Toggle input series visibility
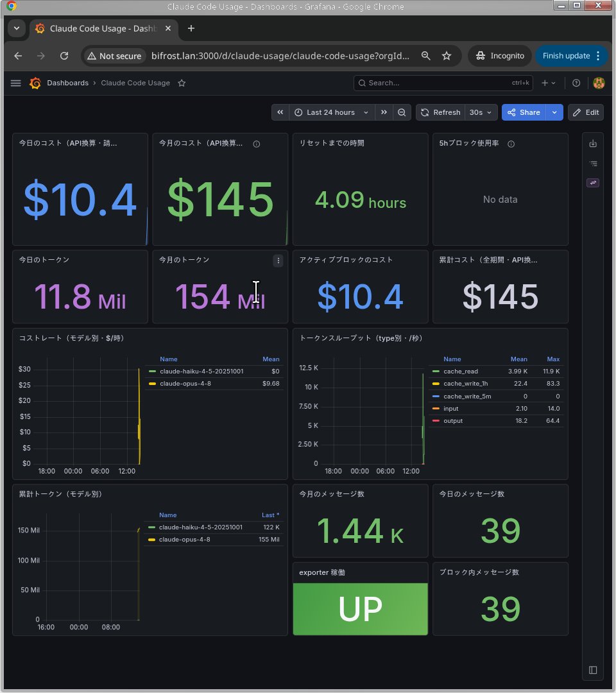This screenshot has height=693, width=616. pyautogui.click(x=450, y=408)
